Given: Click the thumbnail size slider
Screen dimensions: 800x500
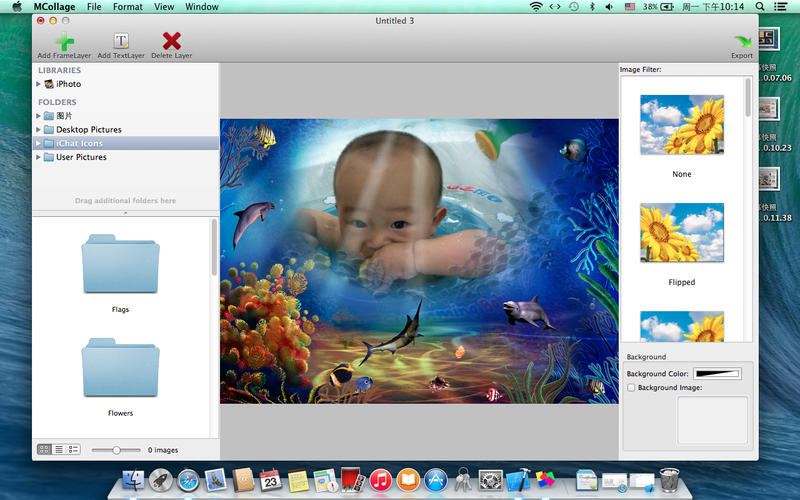Looking at the screenshot, I should 117,450.
